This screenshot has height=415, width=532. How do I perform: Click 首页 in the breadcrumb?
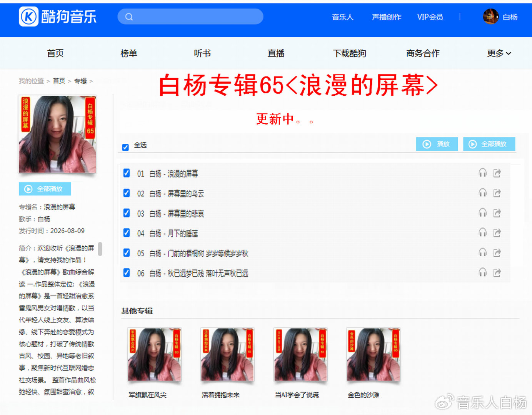pos(59,81)
